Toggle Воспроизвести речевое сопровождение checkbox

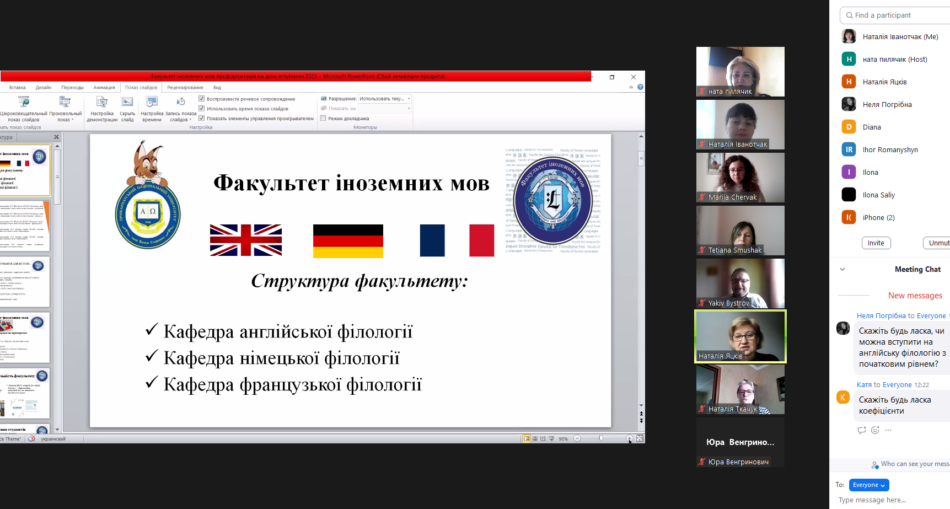202,98
